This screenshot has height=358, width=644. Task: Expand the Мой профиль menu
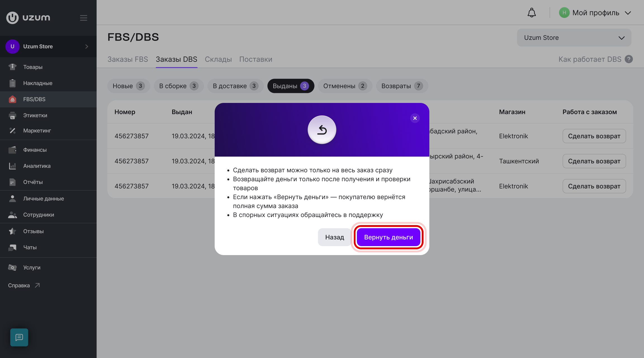coord(595,13)
